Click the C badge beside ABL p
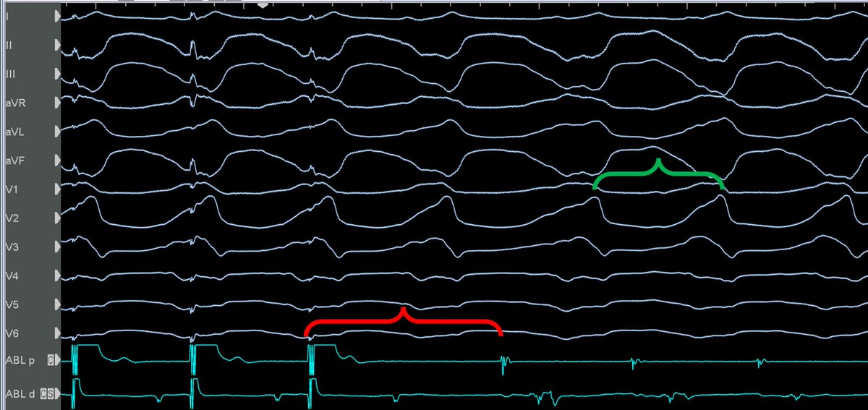The height and width of the screenshot is (410, 868). [x=51, y=359]
